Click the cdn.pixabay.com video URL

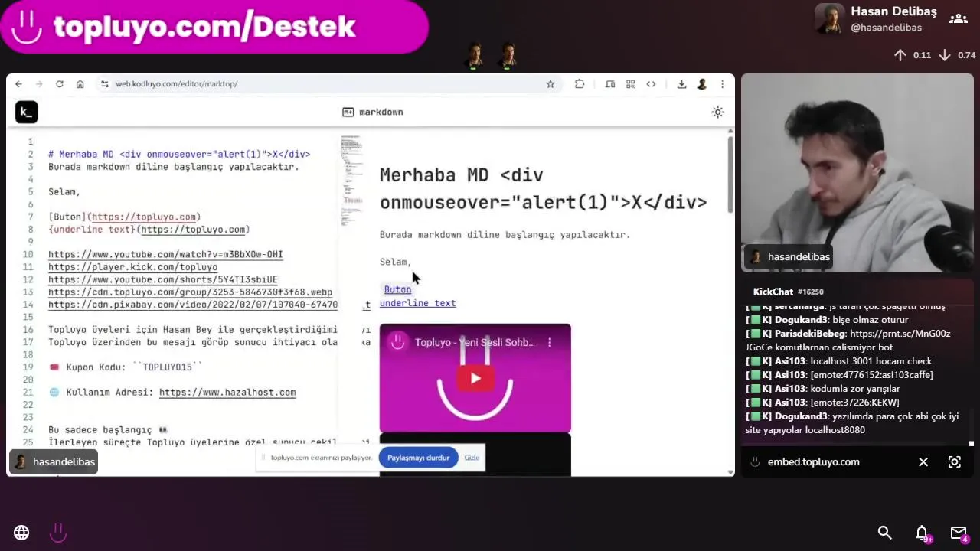point(193,305)
